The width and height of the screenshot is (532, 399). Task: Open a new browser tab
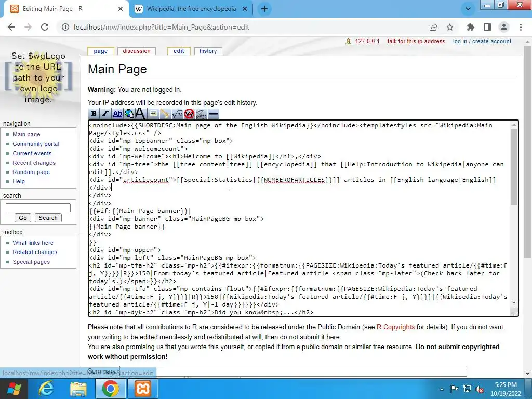264,9
